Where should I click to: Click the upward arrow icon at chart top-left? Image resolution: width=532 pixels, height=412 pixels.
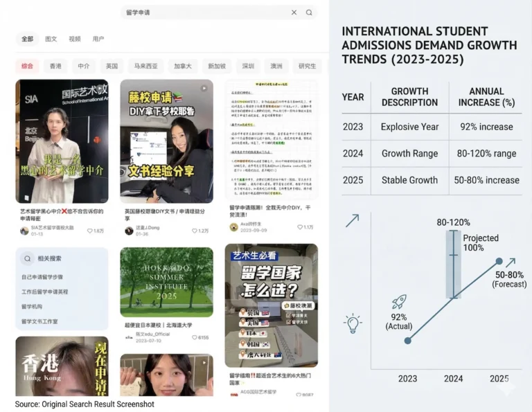point(352,221)
